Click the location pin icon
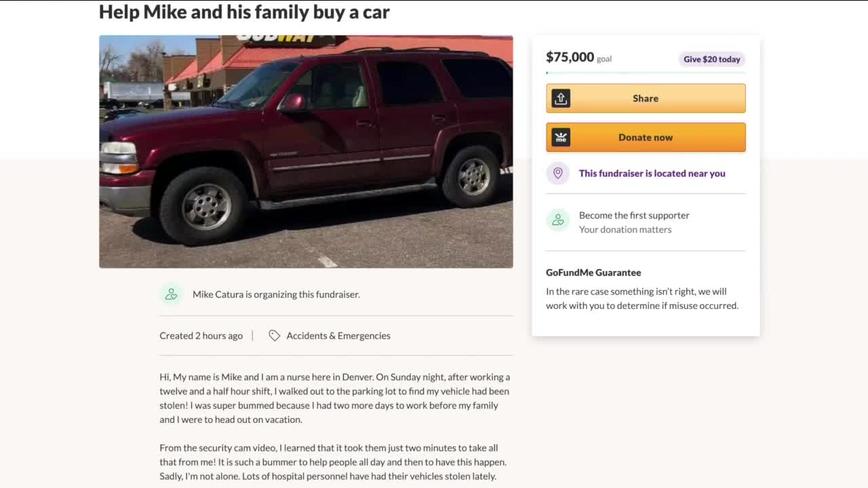868x488 pixels. (x=558, y=174)
